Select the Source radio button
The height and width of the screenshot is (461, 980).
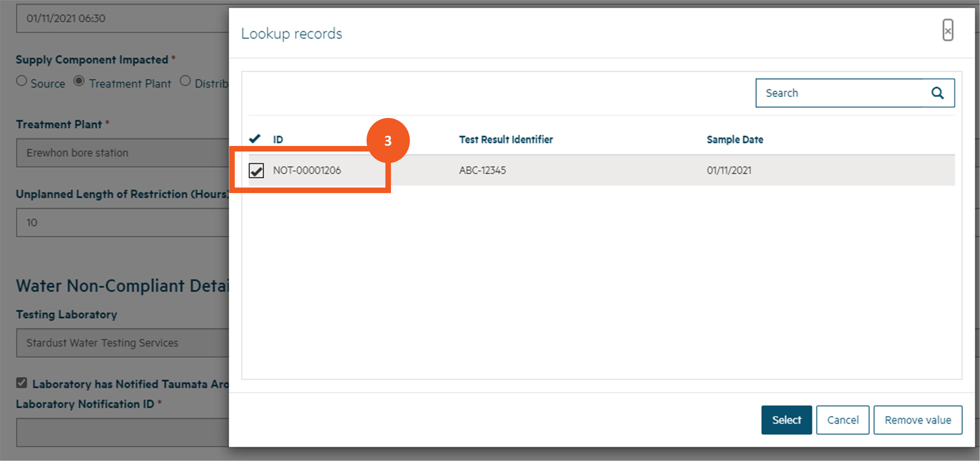pos(22,81)
